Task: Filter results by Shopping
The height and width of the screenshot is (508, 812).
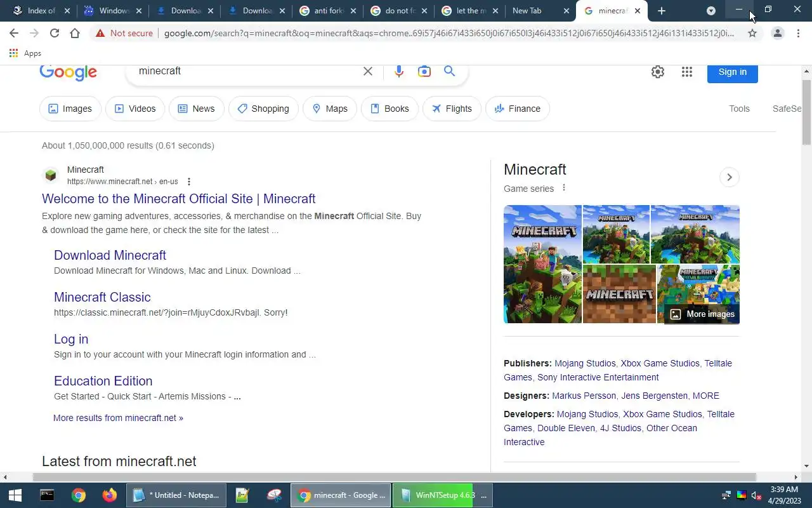Action: pyautogui.click(x=263, y=109)
